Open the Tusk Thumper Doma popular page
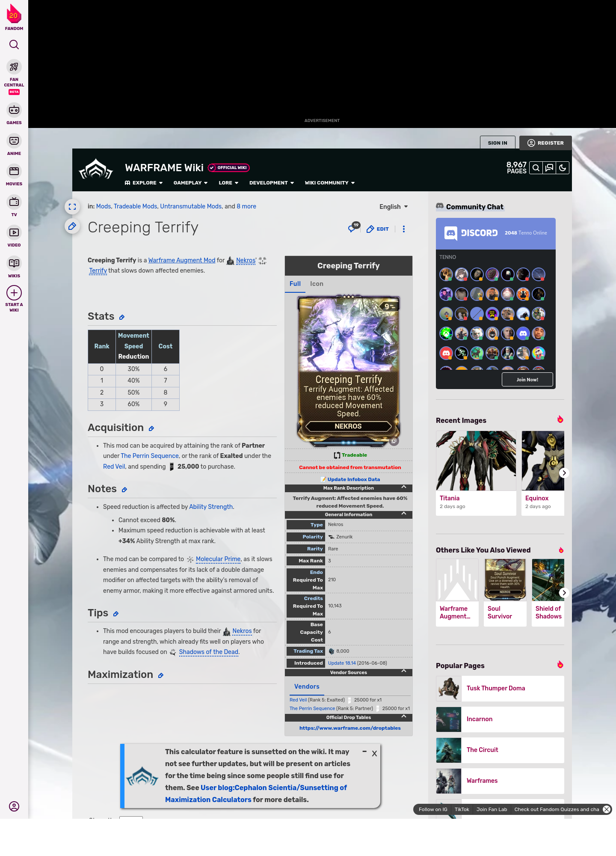 (500, 688)
